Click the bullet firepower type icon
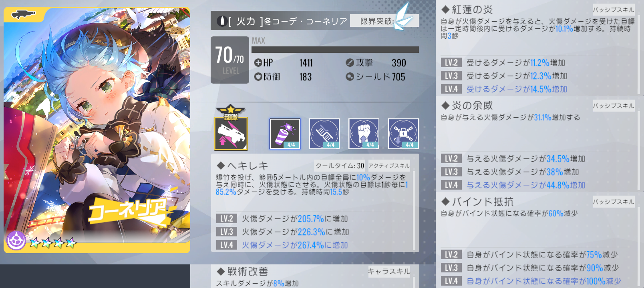The width and height of the screenshot is (644, 288). [x=222, y=21]
